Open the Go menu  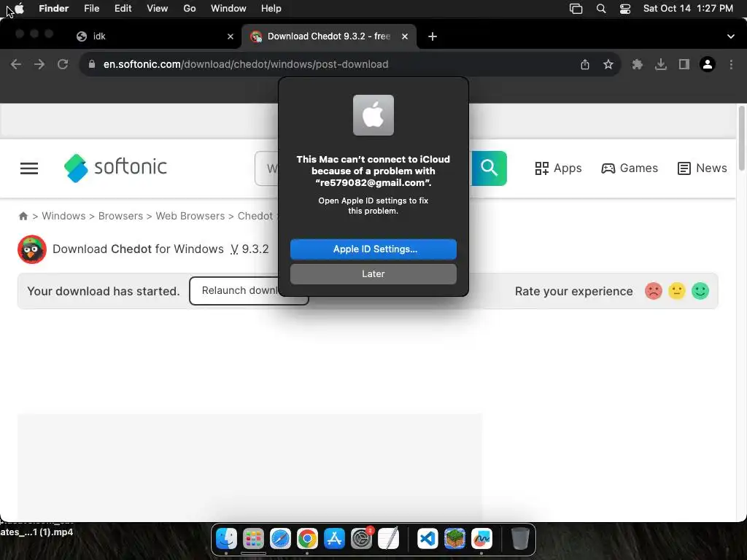190,9
